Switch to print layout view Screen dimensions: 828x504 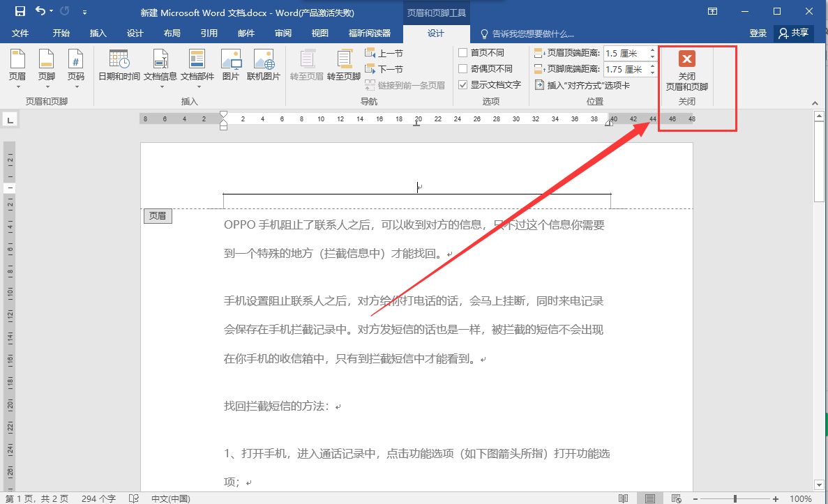tap(650, 498)
